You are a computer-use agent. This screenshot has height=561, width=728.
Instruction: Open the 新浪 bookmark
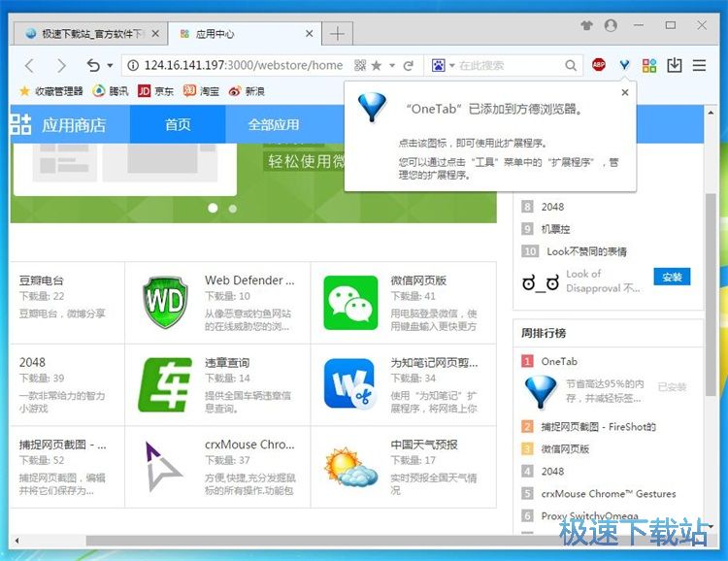coord(247,91)
